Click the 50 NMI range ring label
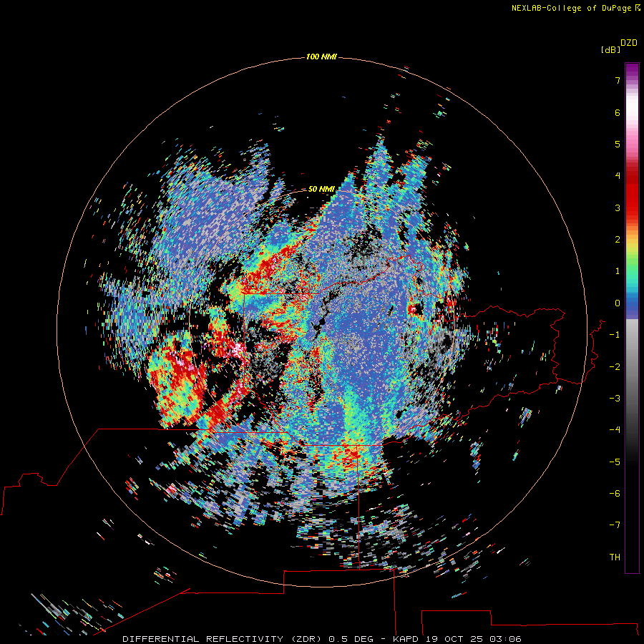The height and width of the screenshot is (644, 644). click(x=321, y=189)
